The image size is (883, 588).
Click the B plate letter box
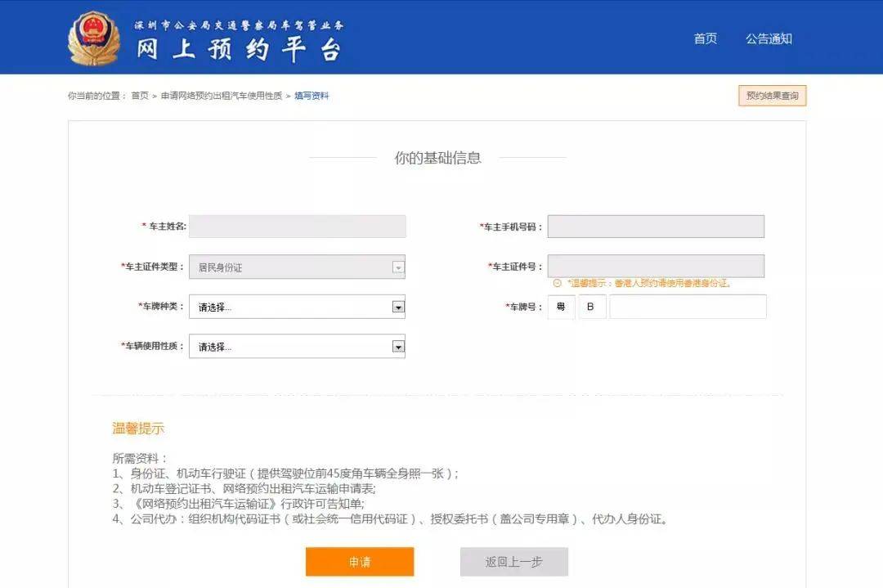[592, 307]
